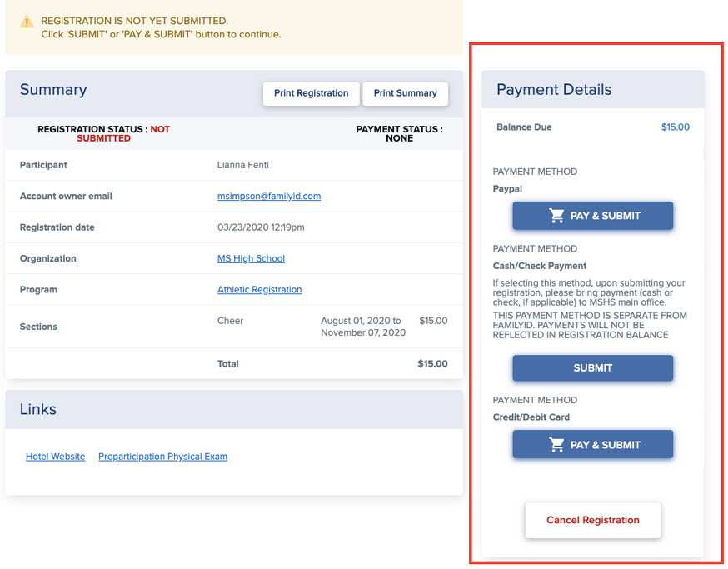The height and width of the screenshot is (569, 728).
Task: Open the msimpson@familyid.com email link
Action: [x=269, y=196]
